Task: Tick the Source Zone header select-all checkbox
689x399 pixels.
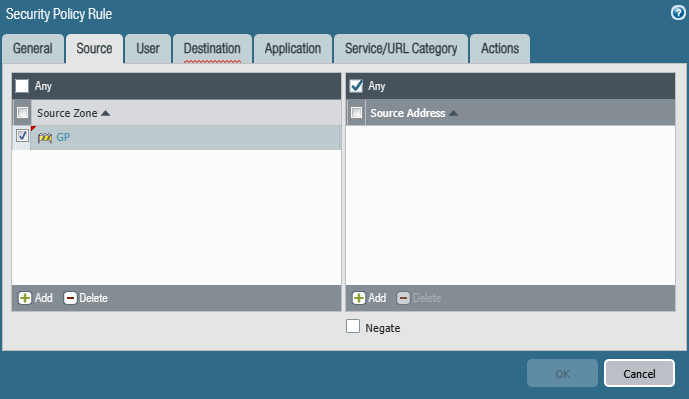Action: pos(22,113)
